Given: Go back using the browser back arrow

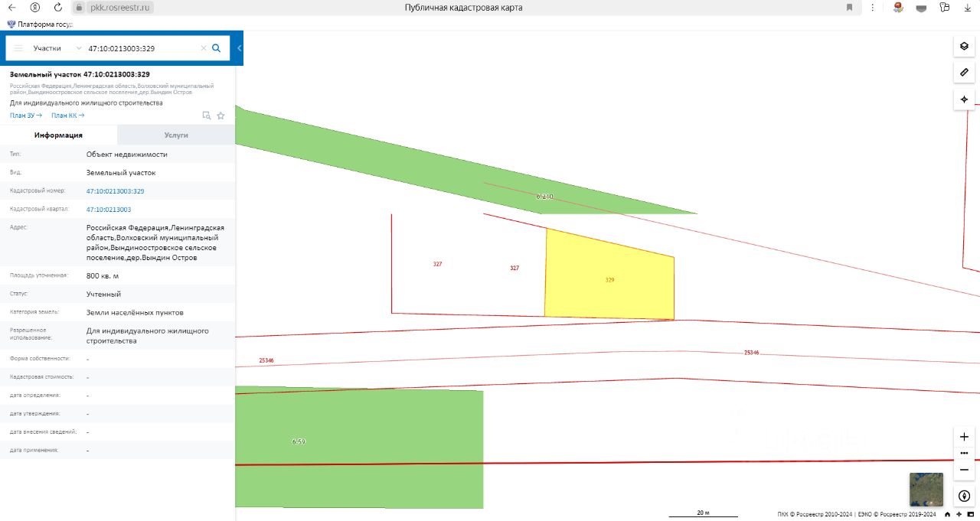Looking at the screenshot, I should point(11,7).
